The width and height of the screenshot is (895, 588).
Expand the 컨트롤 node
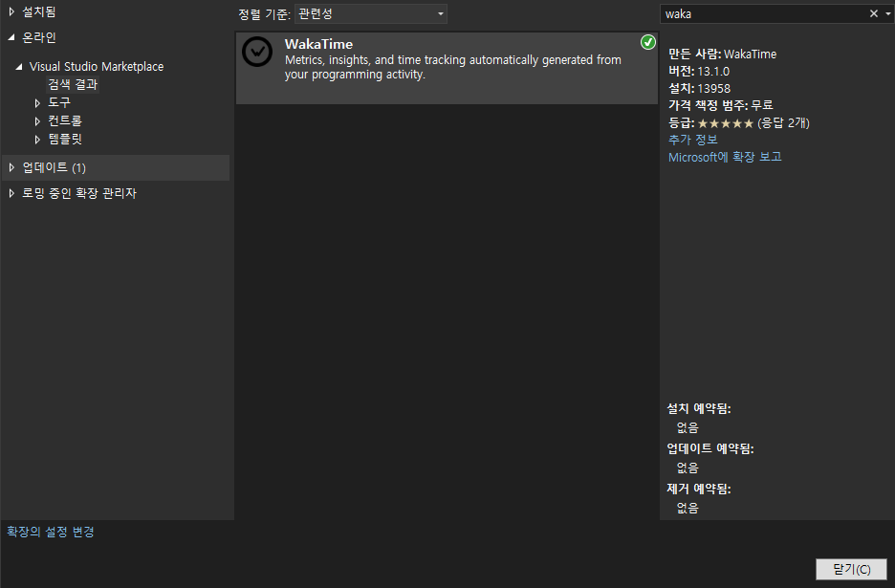click(37, 121)
